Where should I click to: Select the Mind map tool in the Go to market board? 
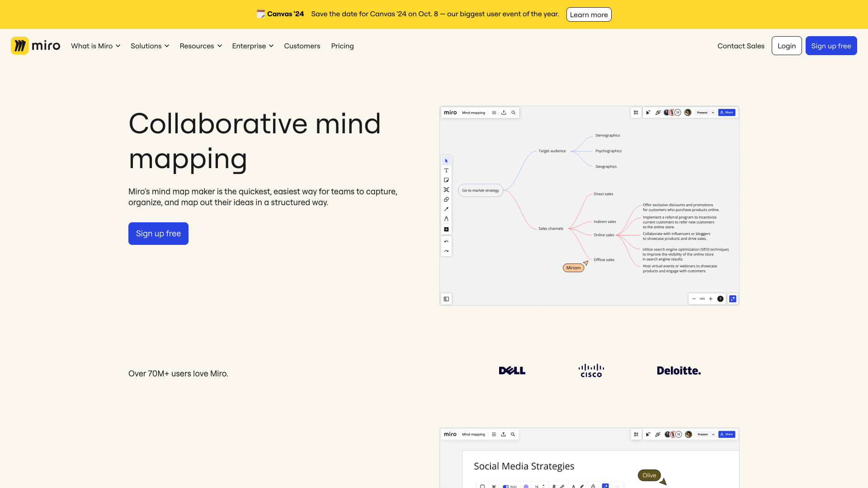(446, 190)
